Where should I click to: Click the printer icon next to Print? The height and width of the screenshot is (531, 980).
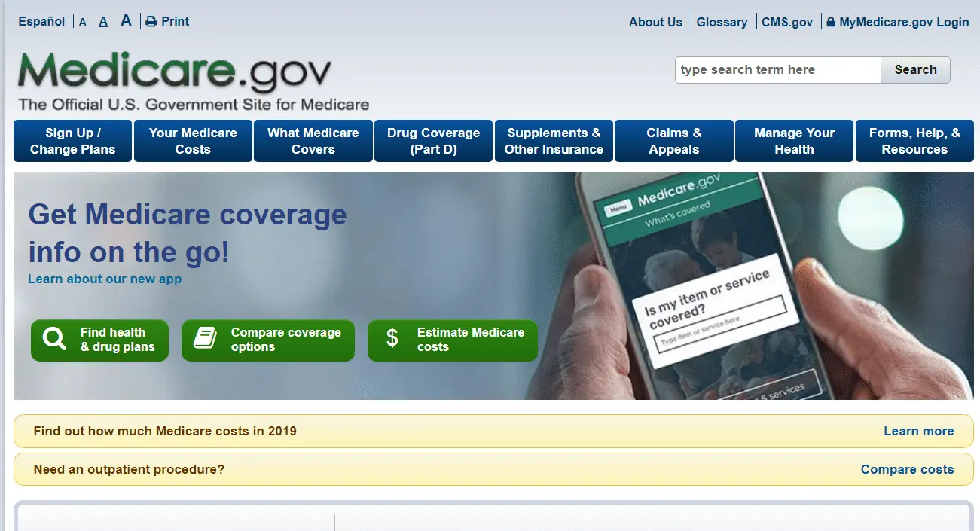pyautogui.click(x=151, y=22)
